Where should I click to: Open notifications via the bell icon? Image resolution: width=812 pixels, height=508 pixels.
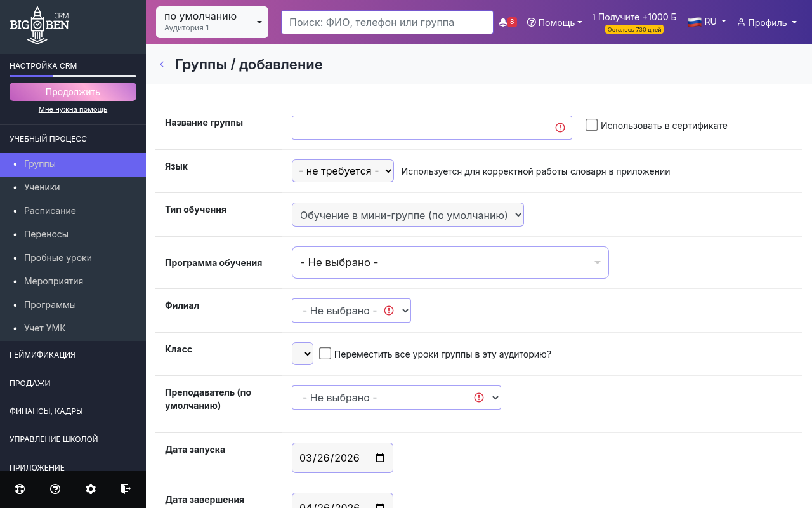(x=503, y=20)
